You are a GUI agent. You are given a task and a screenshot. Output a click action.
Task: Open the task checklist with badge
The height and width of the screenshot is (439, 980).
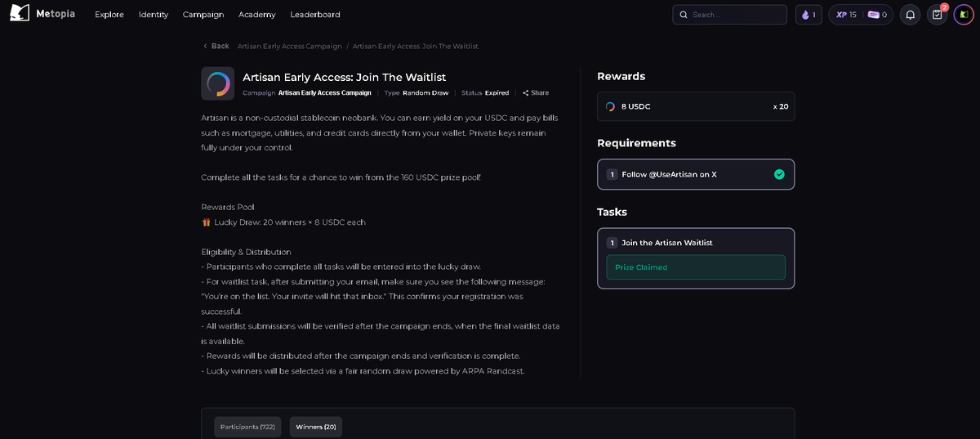coord(938,15)
